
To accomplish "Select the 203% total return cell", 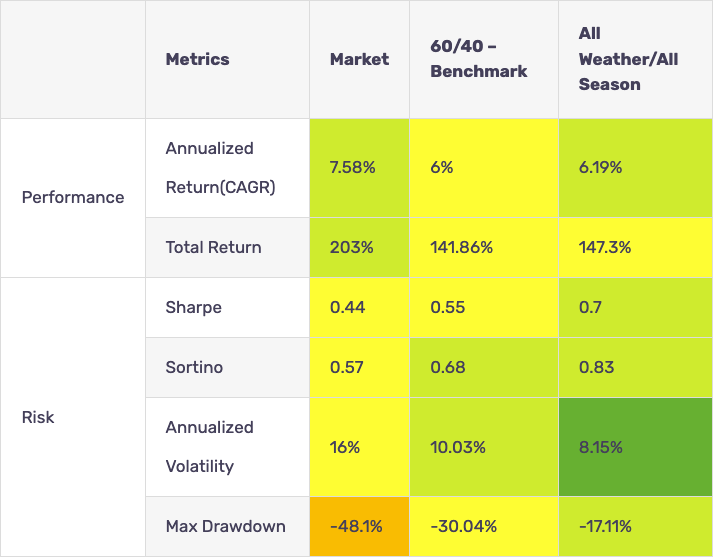I will tap(351, 247).
